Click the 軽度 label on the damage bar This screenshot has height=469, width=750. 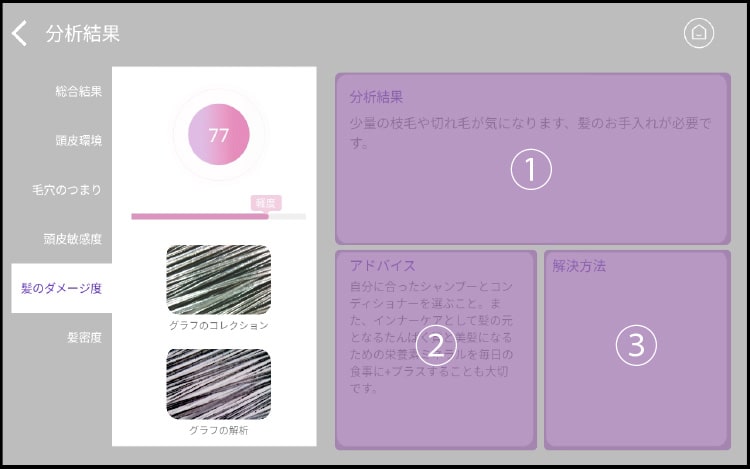click(266, 203)
